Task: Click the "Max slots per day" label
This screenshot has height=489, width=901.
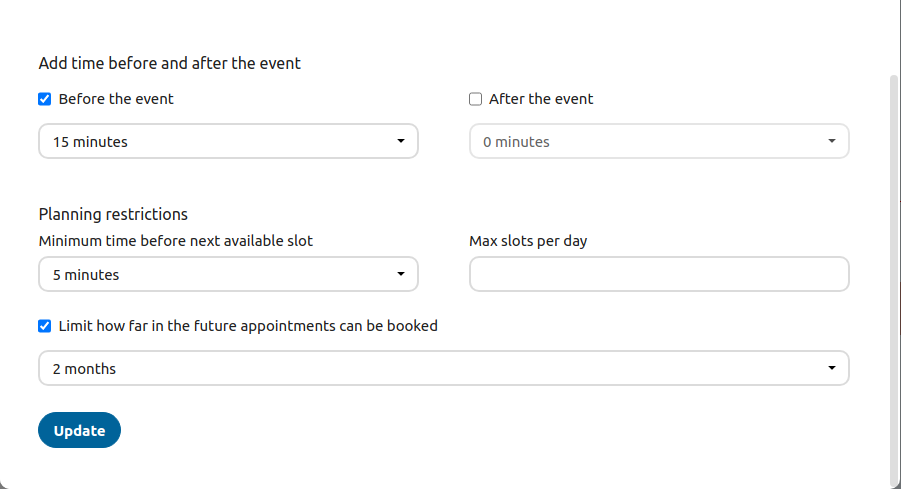Action: click(528, 241)
